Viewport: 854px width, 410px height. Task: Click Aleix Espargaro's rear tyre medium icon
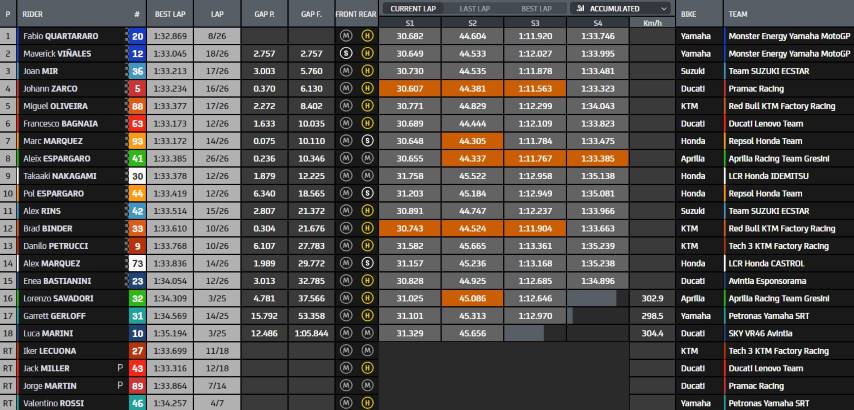pos(367,158)
